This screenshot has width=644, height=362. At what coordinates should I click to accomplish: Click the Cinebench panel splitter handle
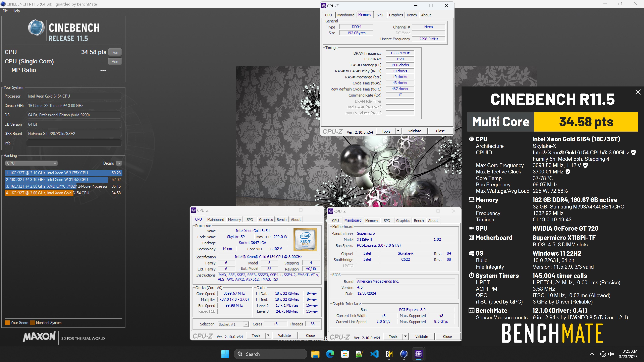pyautogui.click(x=128, y=180)
